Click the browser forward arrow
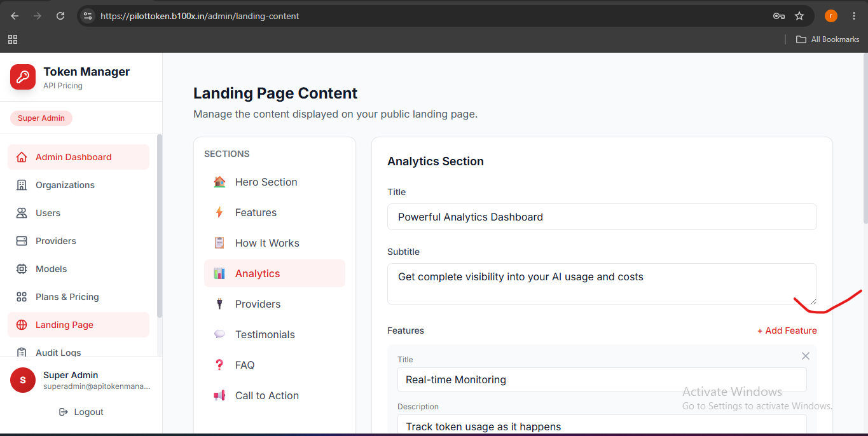This screenshot has width=868, height=436. pyautogui.click(x=38, y=16)
